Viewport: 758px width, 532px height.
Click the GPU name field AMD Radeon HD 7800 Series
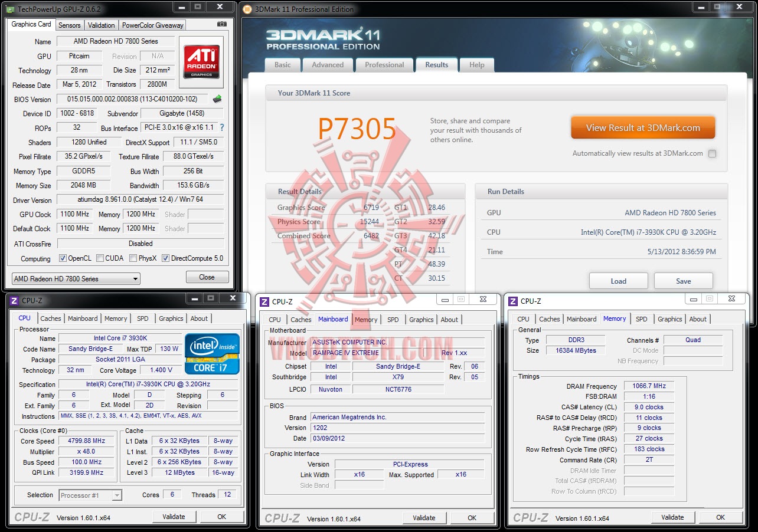[x=116, y=41]
